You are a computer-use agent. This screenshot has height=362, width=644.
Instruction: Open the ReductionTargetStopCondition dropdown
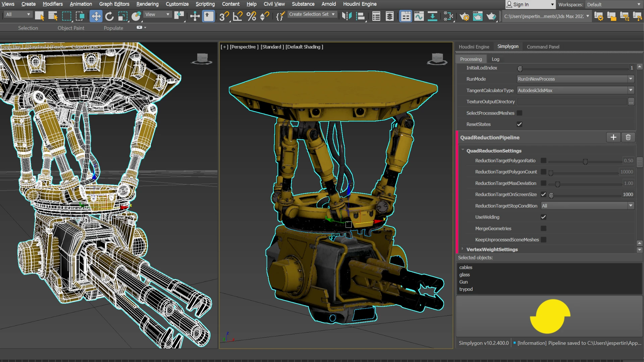(x=631, y=206)
